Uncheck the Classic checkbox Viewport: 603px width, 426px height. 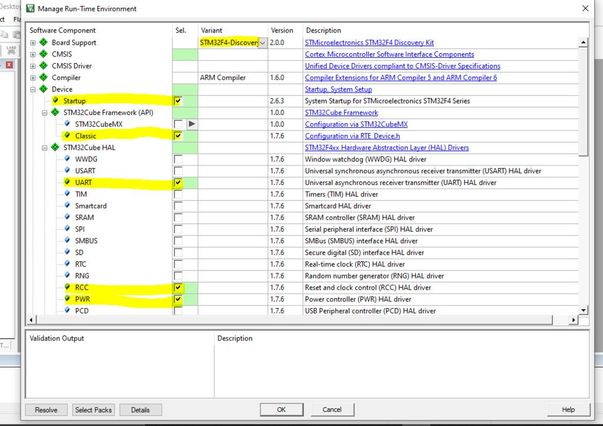pyautogui.click(x=178, y=136)
